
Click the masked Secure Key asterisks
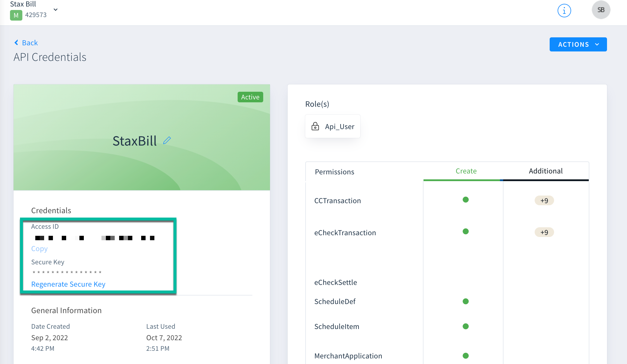pos(67,272)
